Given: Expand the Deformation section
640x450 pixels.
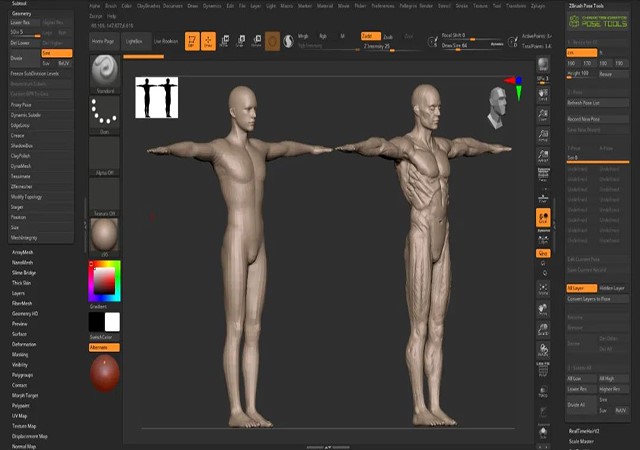Looking at the screenshot, I should coord(25,344).
